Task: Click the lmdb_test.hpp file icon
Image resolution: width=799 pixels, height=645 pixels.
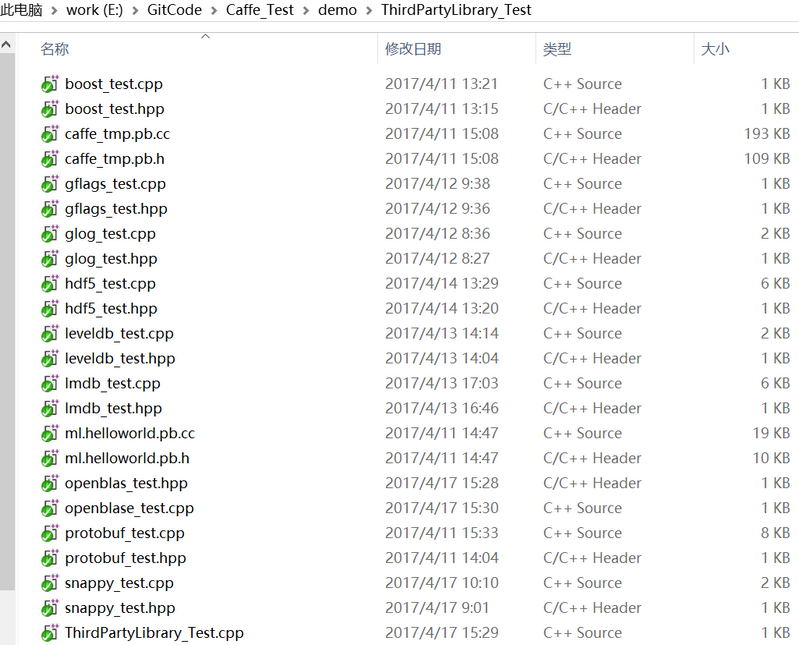Action: [49, 409]
